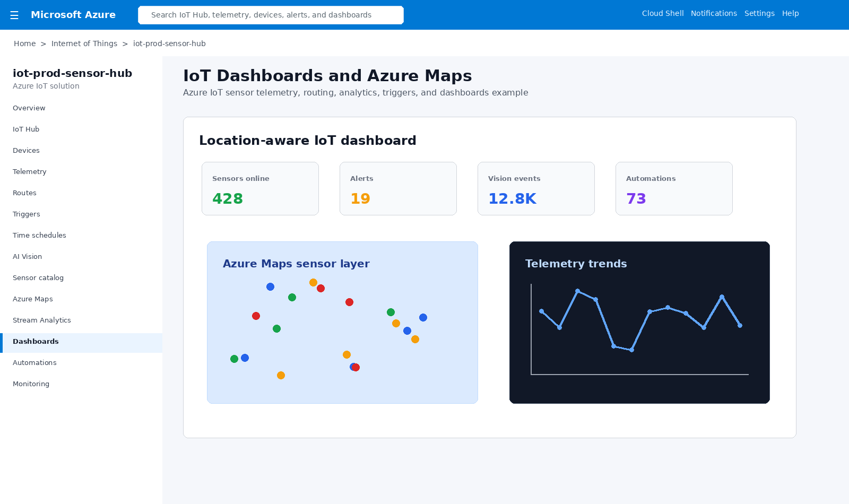Open Monitoring in the sidebar

click(x=81, y=384)
